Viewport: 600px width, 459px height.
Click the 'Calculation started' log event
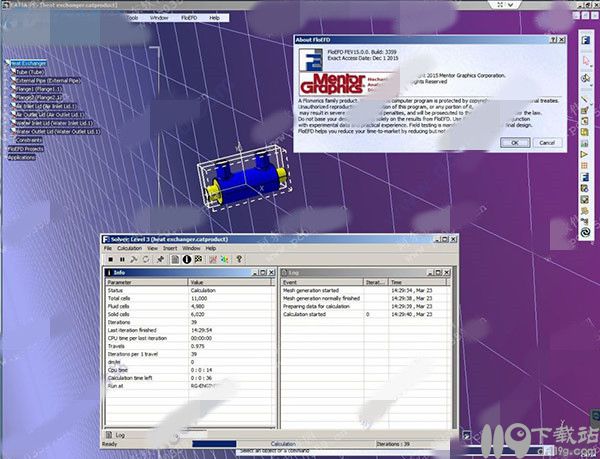[x=304, y=314]
